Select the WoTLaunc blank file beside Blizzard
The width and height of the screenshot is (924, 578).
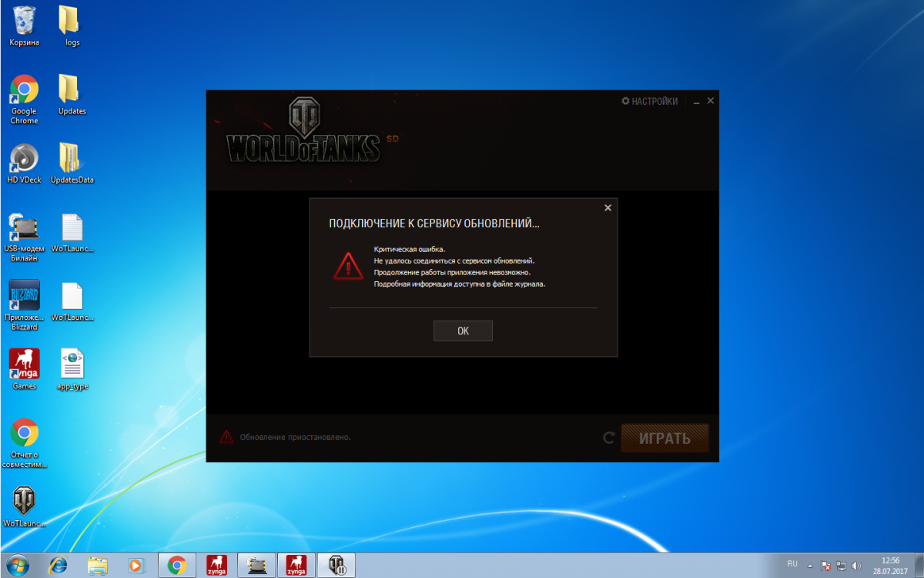[72, 301]
